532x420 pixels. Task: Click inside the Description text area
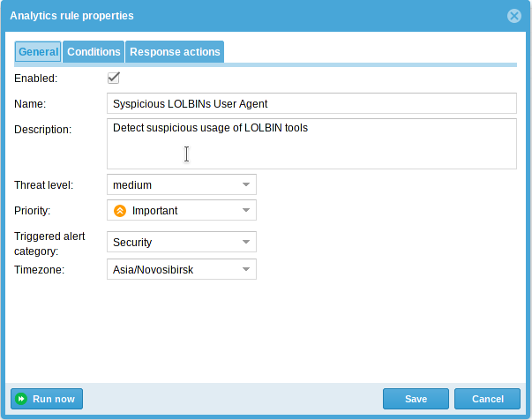coord(311,144)
